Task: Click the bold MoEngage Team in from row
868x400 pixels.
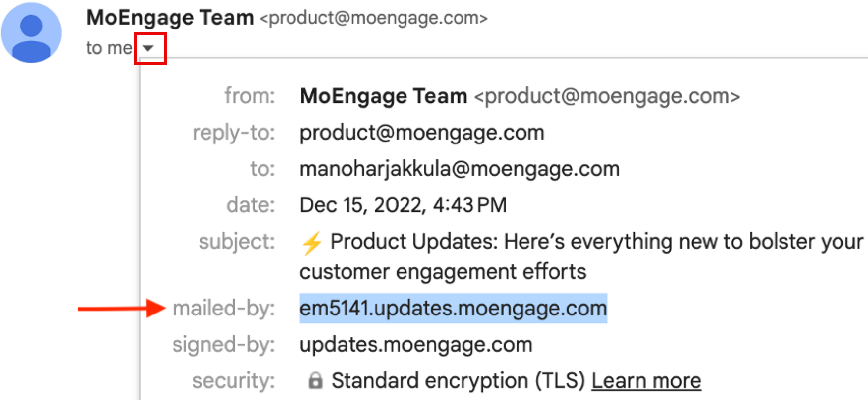Action: pyautogui.click(x=383, y=96)
